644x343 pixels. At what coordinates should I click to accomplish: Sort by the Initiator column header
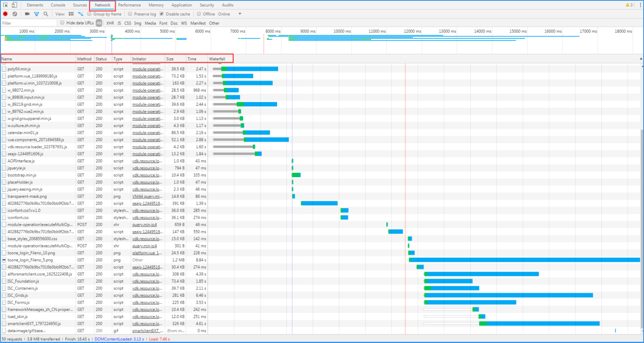click(x=148, y=59)
